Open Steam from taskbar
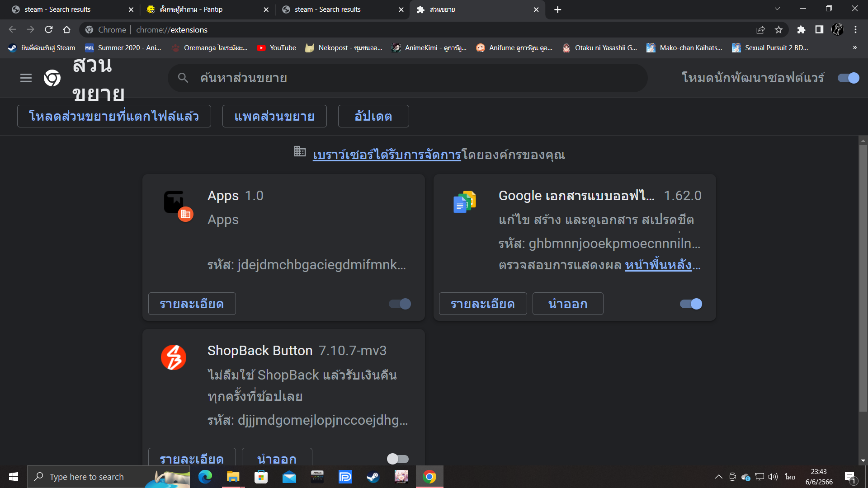This screenshot has width=868, height=488. (x=373, y=477)
